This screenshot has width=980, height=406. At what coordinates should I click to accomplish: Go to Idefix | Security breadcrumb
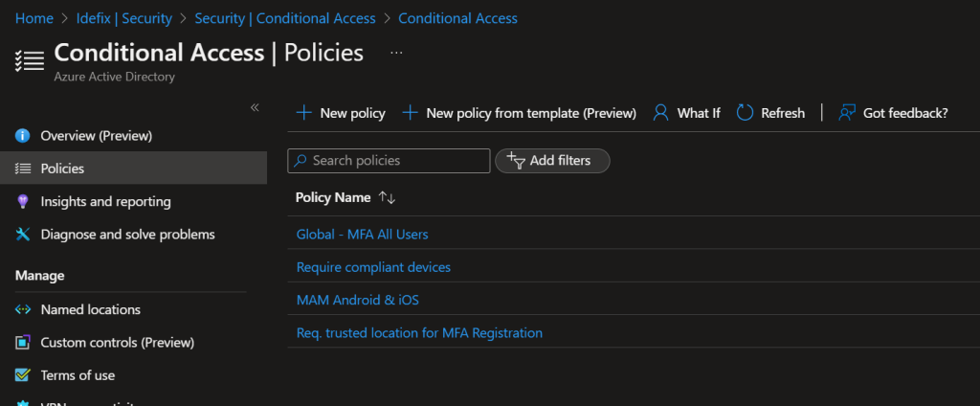click(124, 18)
